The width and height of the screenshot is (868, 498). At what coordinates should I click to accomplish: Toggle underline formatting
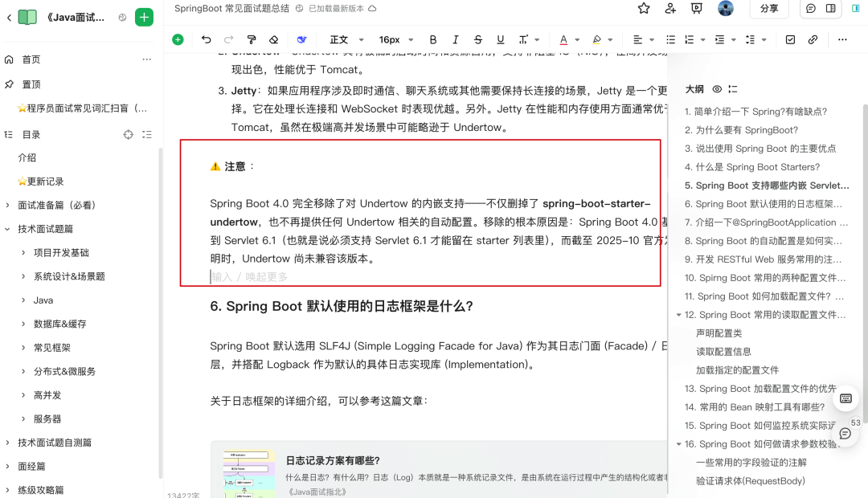500,39
